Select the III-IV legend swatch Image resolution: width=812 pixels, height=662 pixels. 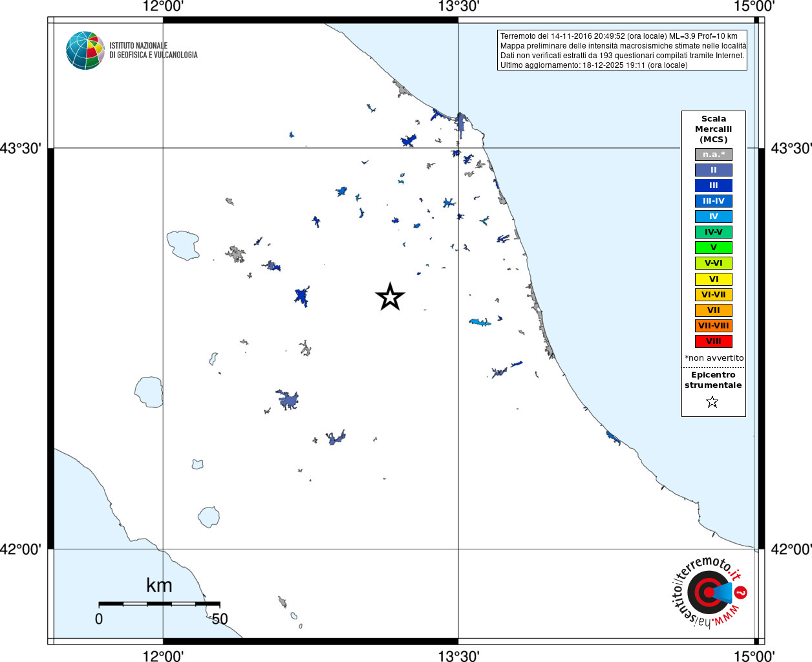(x=714, y=201)
